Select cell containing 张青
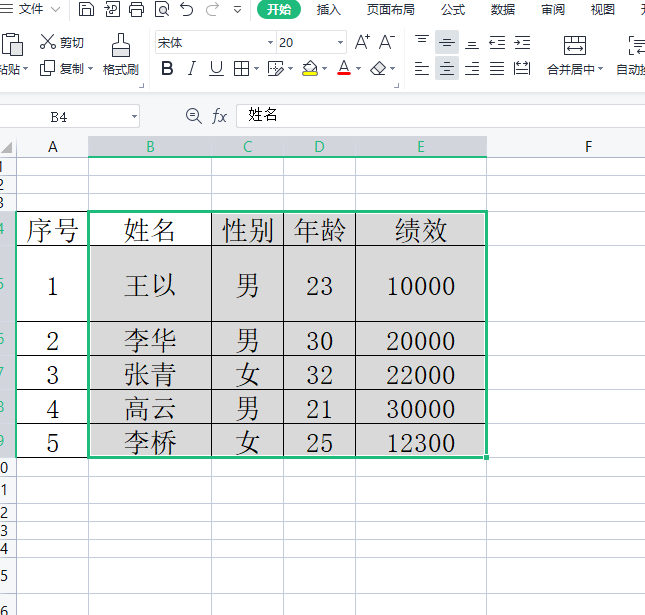645x615 pixels. pyautogui.click(x=150, y=373)
